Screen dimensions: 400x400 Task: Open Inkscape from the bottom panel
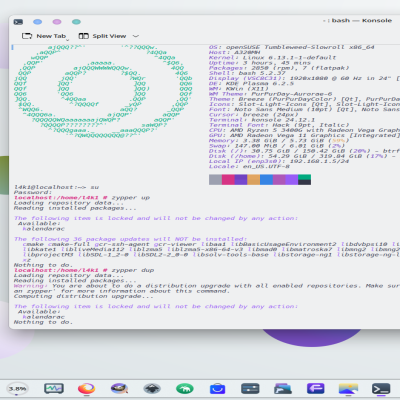(152, 388)
